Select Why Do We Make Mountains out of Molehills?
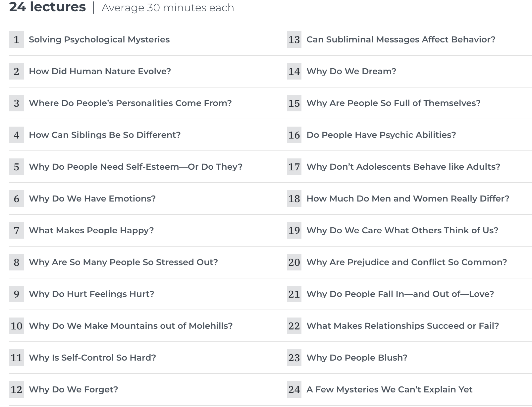532x407 pixels. pyautogui.click(x=131, y=326)
